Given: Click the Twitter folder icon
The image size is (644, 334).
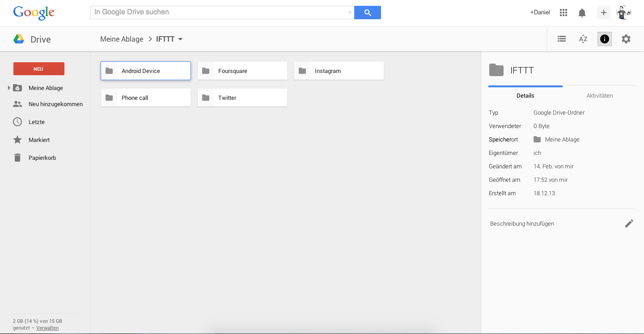Looking at the screenshot, I should (206, 98).
